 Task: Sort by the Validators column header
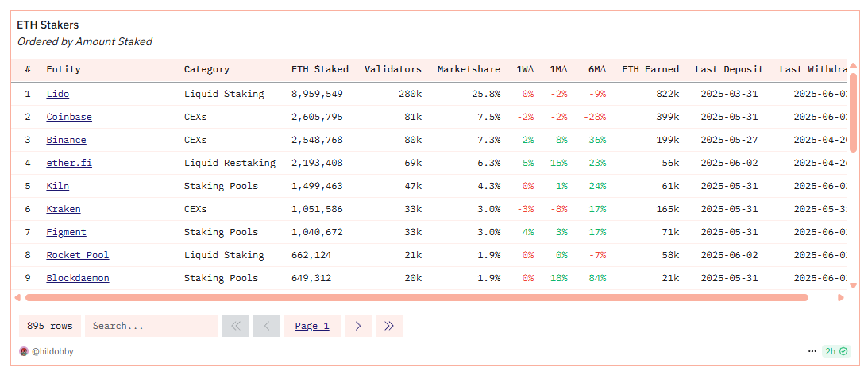[393, 69]
